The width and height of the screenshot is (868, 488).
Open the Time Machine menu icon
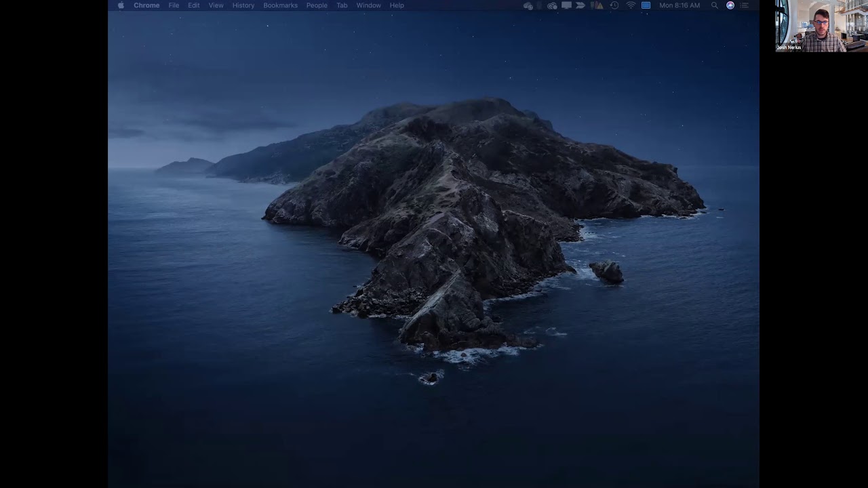pyautogui.click(x=614, y=5)
